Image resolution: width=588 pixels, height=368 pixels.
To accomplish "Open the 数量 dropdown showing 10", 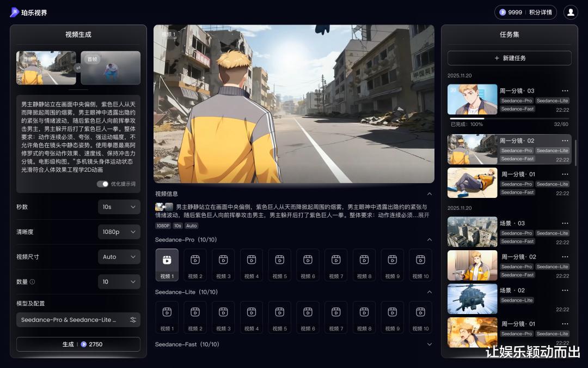I will 119,282.
